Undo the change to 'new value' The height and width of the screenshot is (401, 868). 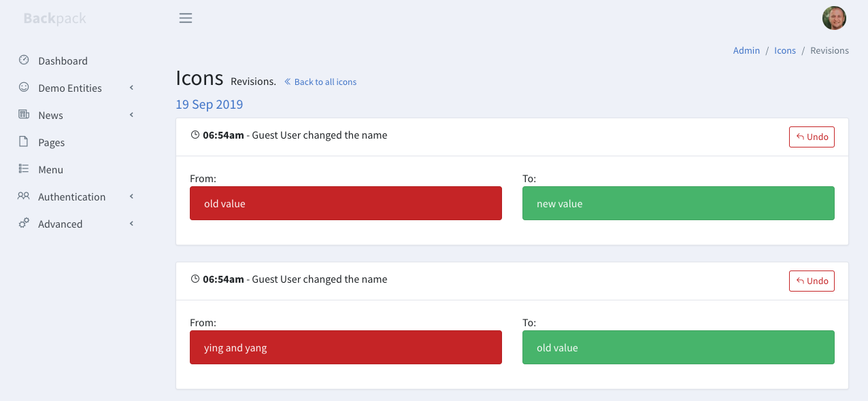coord(812,137)
